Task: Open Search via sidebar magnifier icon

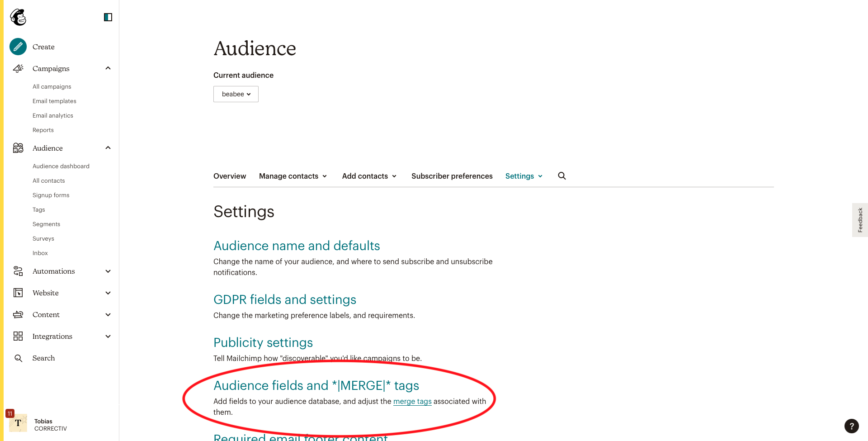Action: (x=18, y=358)
